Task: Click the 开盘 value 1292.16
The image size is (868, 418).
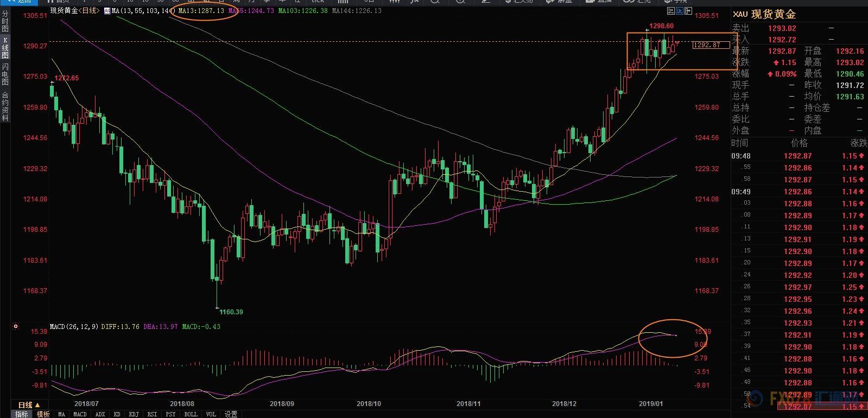Action: pos(850,51)
